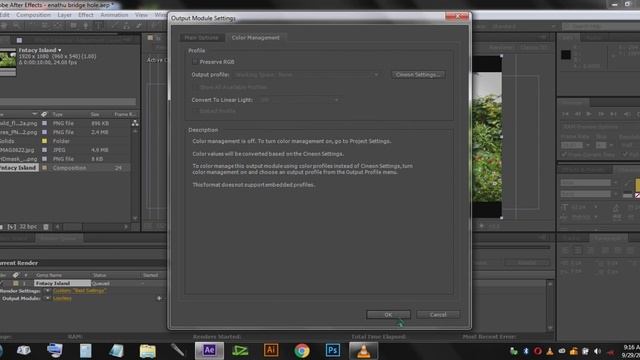Toggle Show All Available Profiles checkbox

tap(195, 87)
